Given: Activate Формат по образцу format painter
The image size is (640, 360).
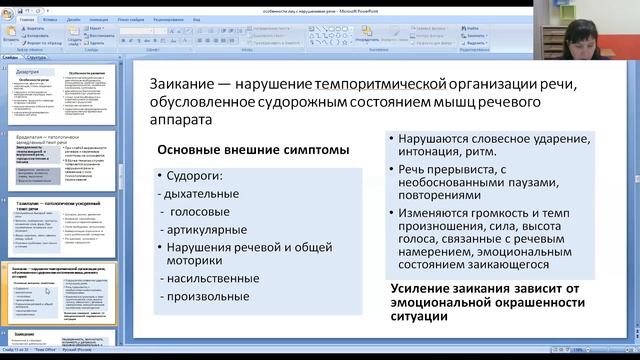Looking at the screenshot, I should tap(42, 42).
